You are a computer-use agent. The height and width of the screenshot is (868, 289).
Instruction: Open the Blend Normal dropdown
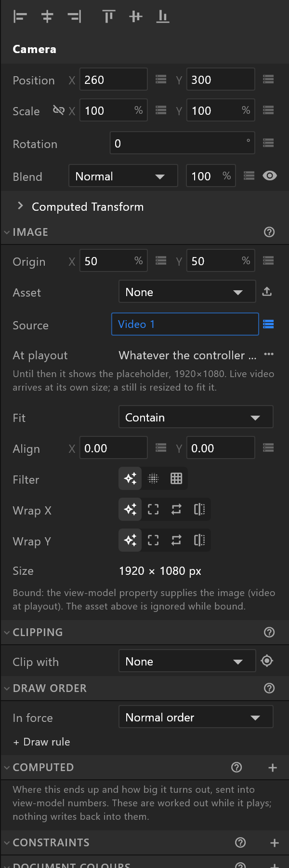click(x=123, y=176)
